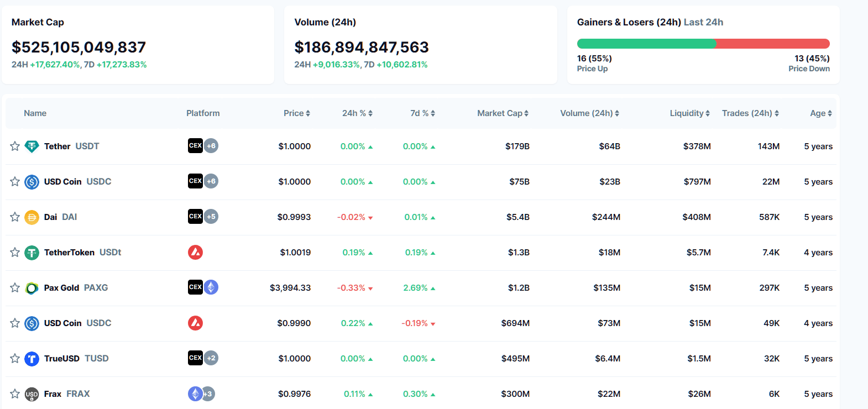This screenshot has height=409, width=868.
Task: Click the "16 (55%)" Price Up count
Action: (594, 58)
